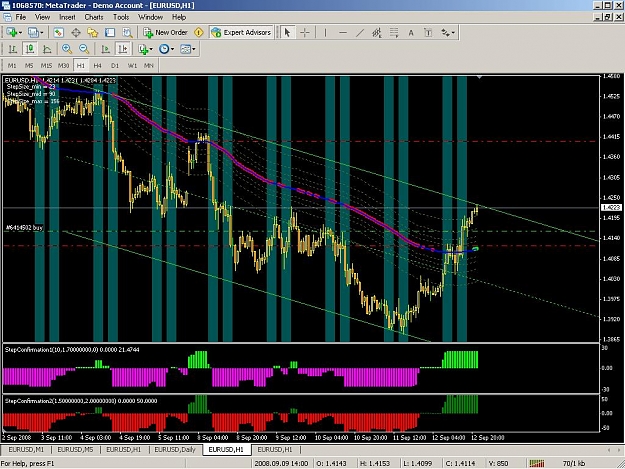Toggle the Data Window crosshair-target icon
Screen dimensions: 625x469
[76, 33]
